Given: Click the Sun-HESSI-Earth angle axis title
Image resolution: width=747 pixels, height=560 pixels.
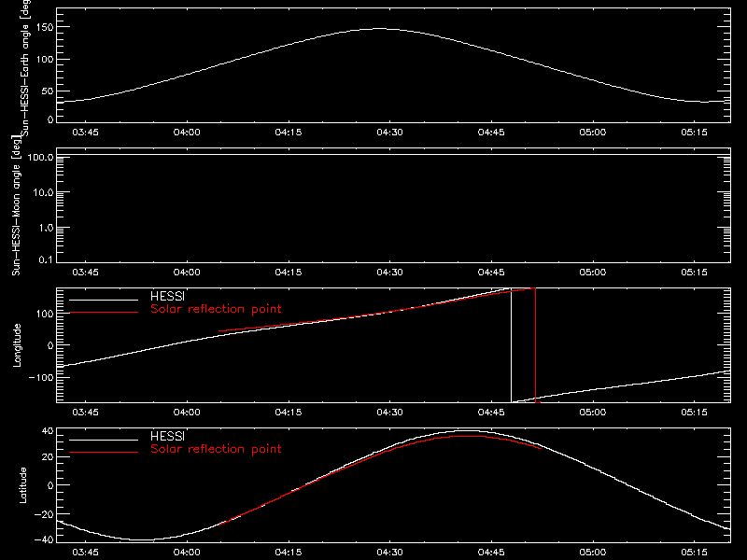Looking at the screenshot, I should pos(26,68).
